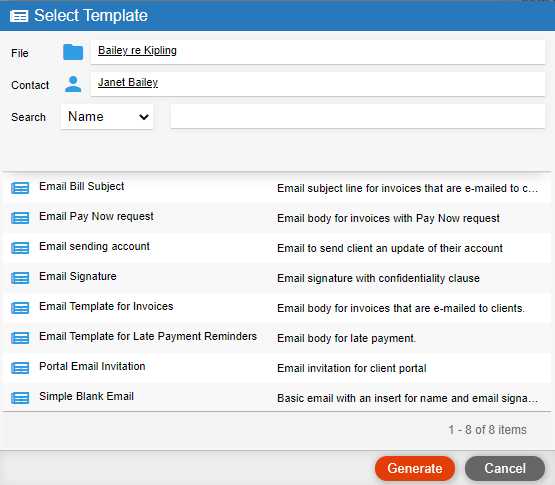Click the template icon for Portal Email Invitation
This screenshot has height=485, width=555.
coord(20,368)
